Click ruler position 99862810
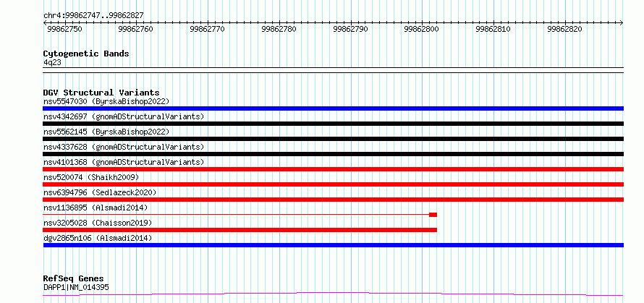 [x=493, y=29]
